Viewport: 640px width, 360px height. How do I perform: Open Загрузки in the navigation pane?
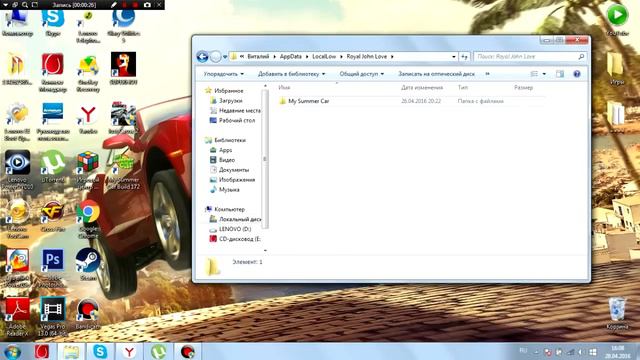tap(230, 100)
